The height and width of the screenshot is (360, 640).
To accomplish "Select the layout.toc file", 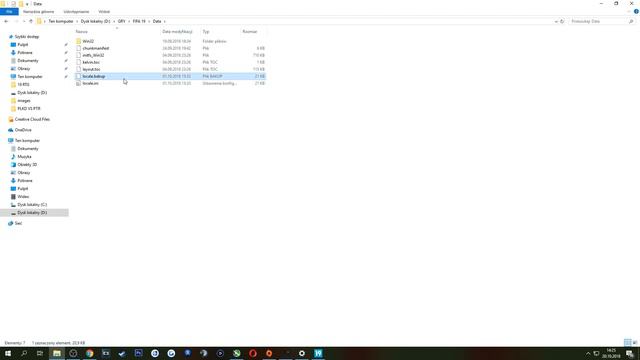I will coord(170,69).
